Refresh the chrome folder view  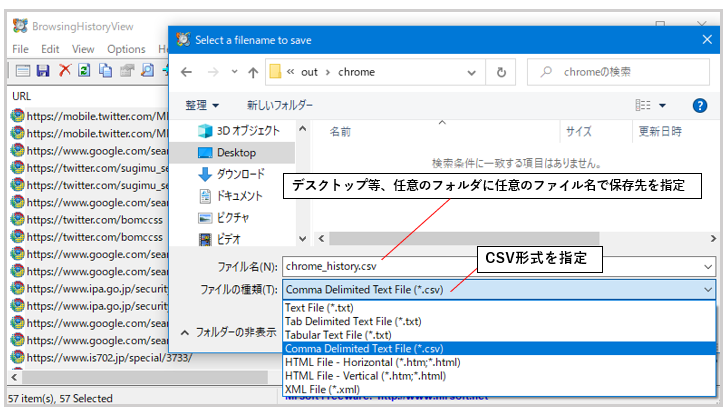click(501, 72)
